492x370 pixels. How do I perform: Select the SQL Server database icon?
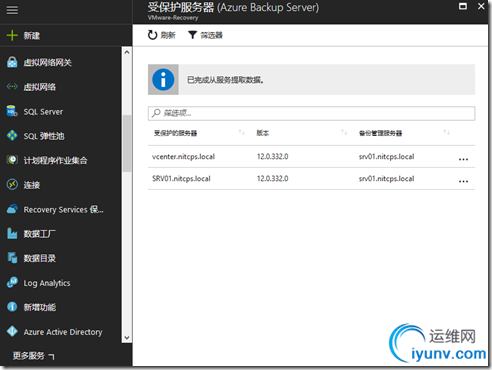tap(12, 111)
